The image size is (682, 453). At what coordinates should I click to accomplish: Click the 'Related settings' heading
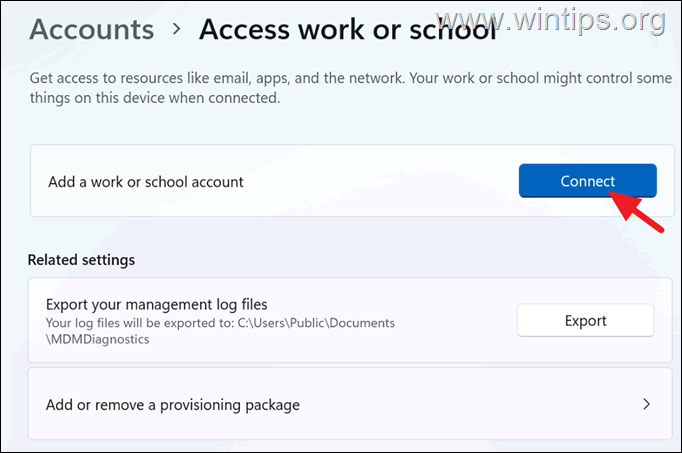81,260
